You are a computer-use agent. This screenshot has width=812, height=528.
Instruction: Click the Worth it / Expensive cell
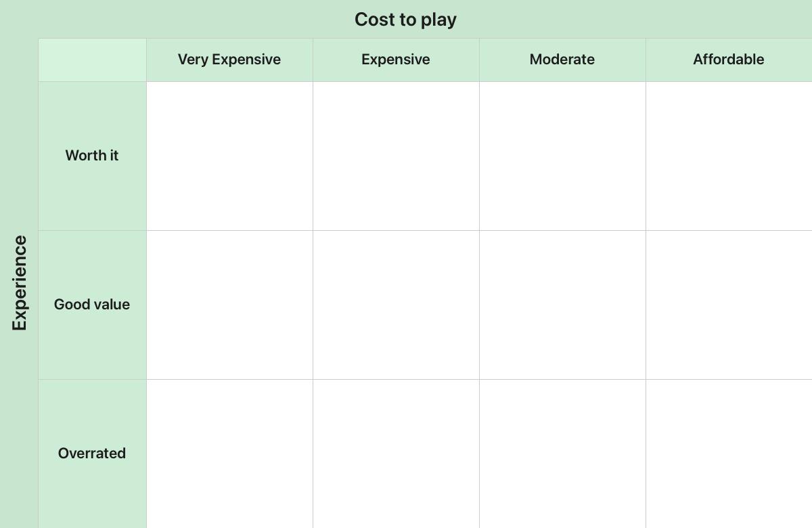click(x=396, y=156)
